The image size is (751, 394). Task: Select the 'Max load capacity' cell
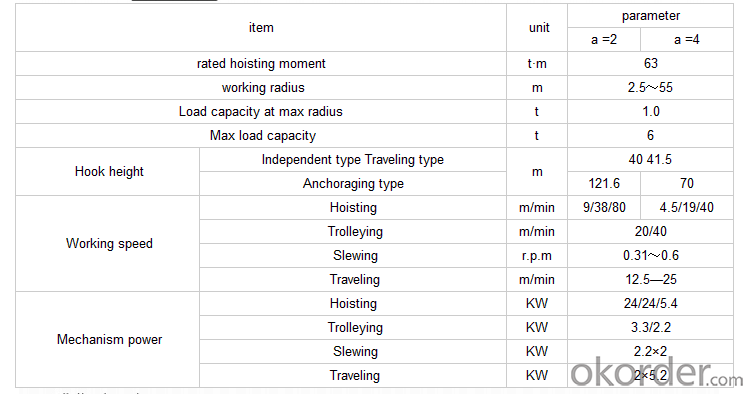[x=261, y=135]
